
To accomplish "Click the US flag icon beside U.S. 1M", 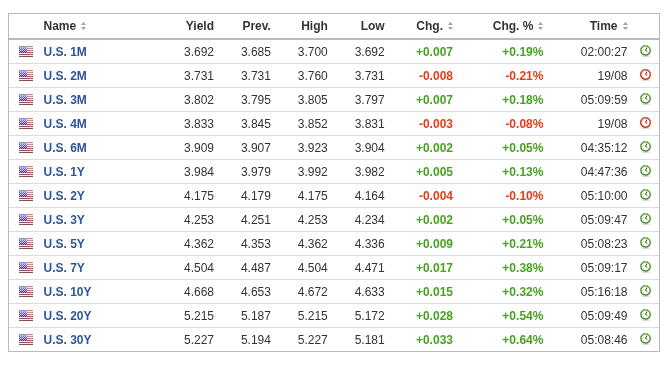I will point(26,52).
